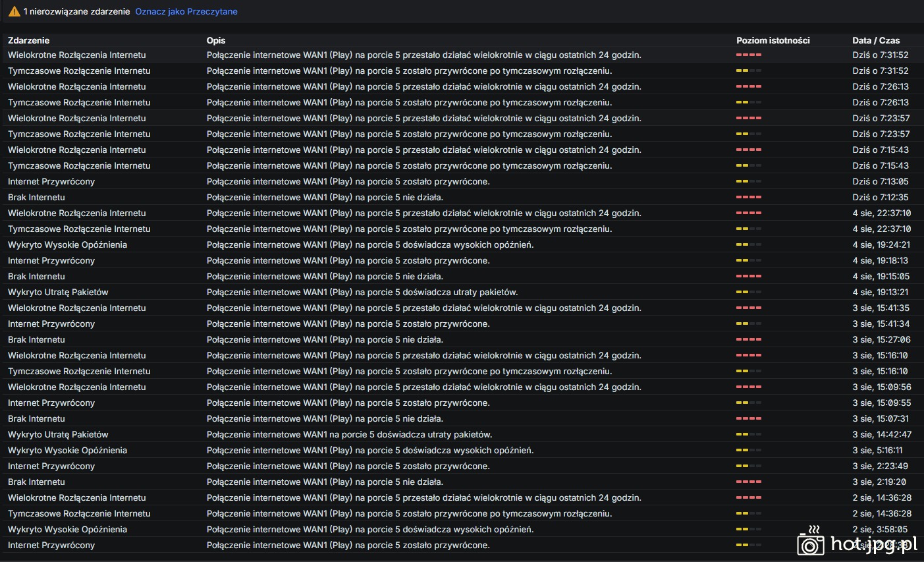924x562 pixels.
Task: Select "Wielokrotne Rozłączenia Internetu" event at Dziś 7:26:13
Action: pyautogui.click(x=77, y=86)
